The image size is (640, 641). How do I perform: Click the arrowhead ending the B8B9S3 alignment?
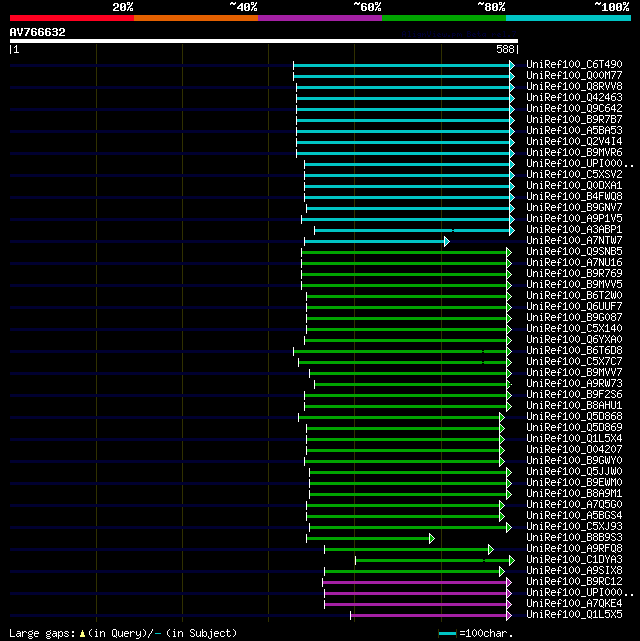[432, 538]
